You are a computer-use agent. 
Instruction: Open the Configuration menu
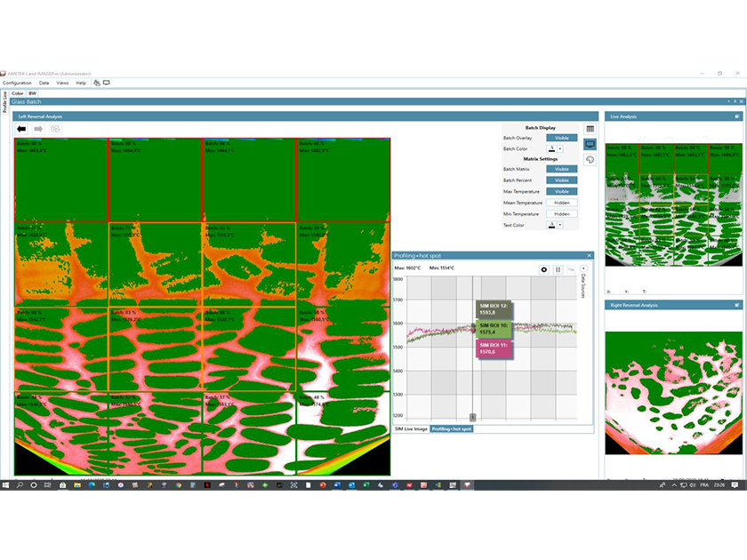17,83
